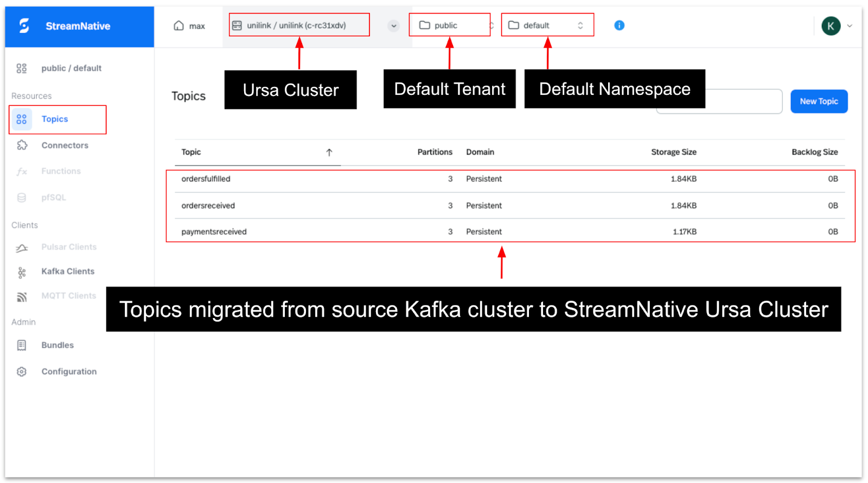Viewport: 868px width, 483px height.
Task: Click the Configuration gear icon
Action: pos(22,372)
